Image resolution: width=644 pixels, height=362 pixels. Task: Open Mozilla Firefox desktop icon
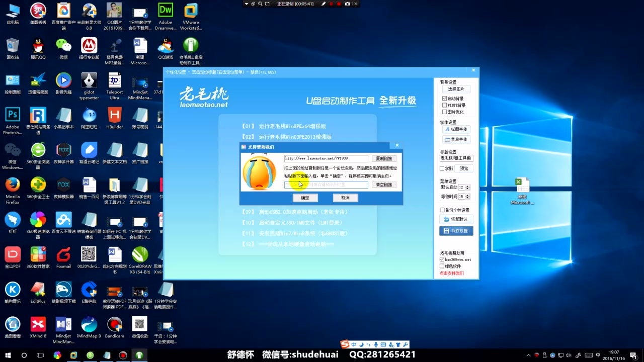pyautogui.click(x=13, y=191)
